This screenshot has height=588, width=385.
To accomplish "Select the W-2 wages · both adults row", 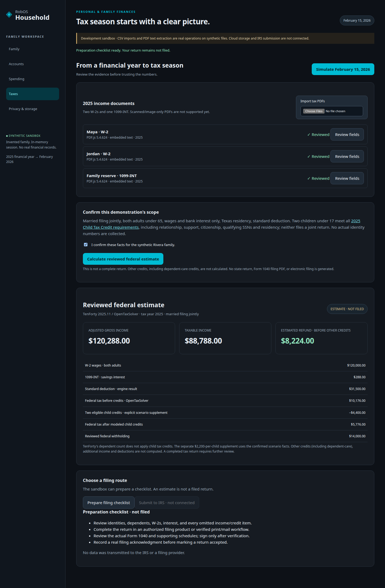I will coord(225,365).
